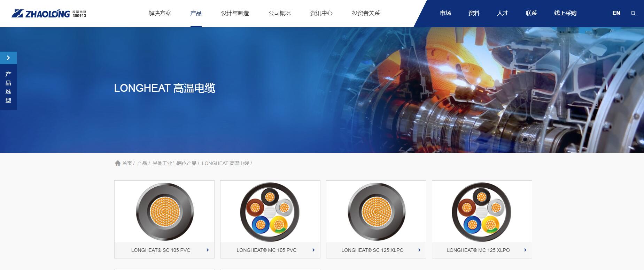
Task: Click LONGHEAT 高温电缆 breadcrumb link
Action: tap(226, 163)
